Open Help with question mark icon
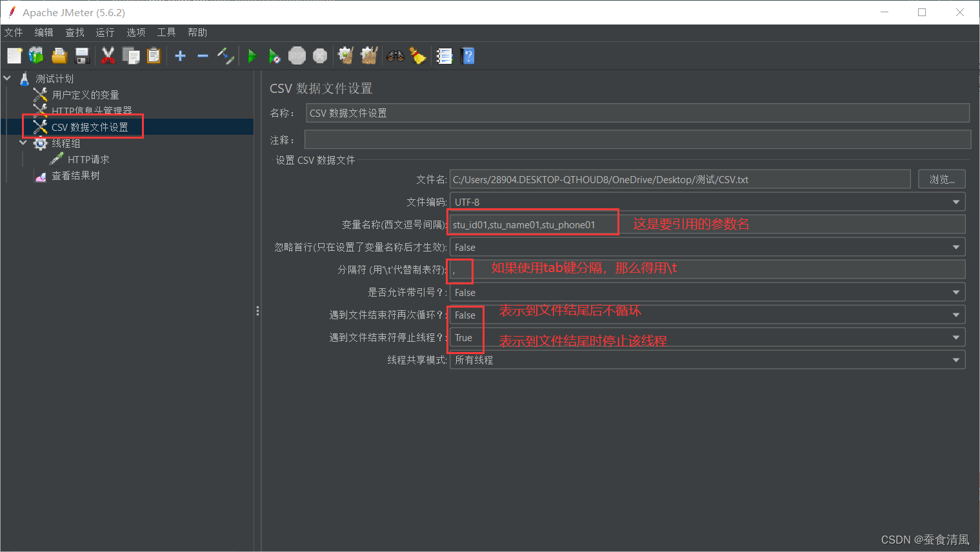 pyautogui.click(x=468, y=56)
